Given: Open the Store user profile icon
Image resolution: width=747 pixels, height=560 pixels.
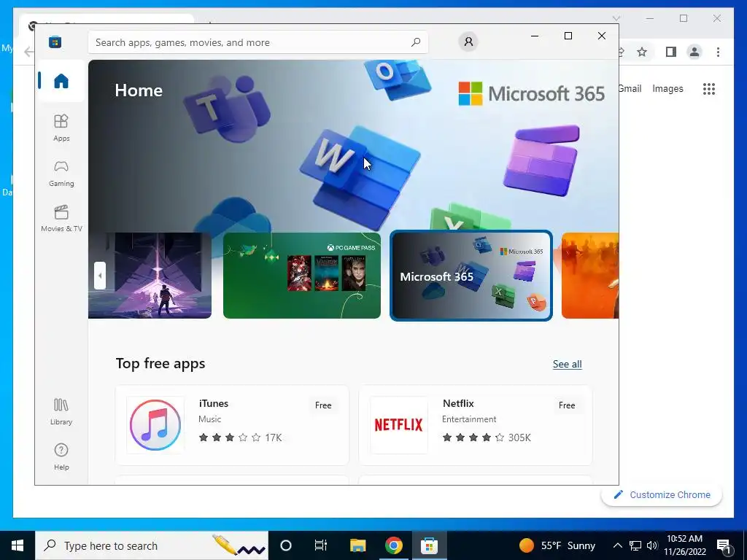Looking at the screenshot, I should 468,42.
